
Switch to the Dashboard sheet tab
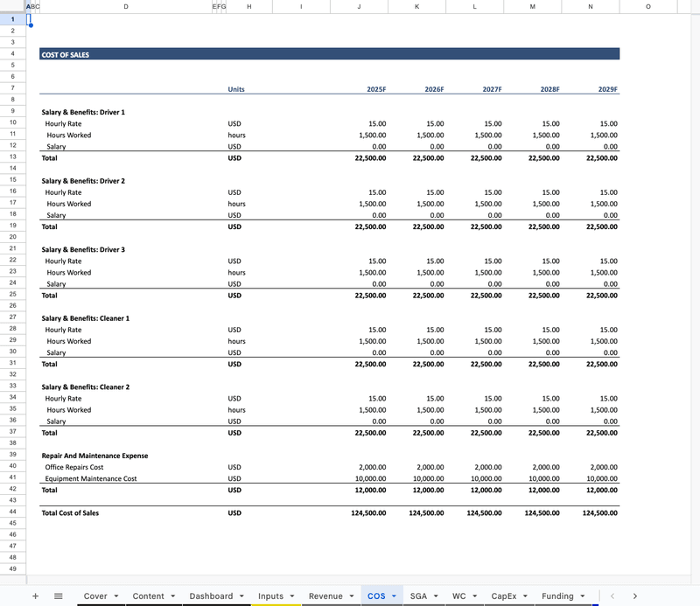(x=211, y=596)
